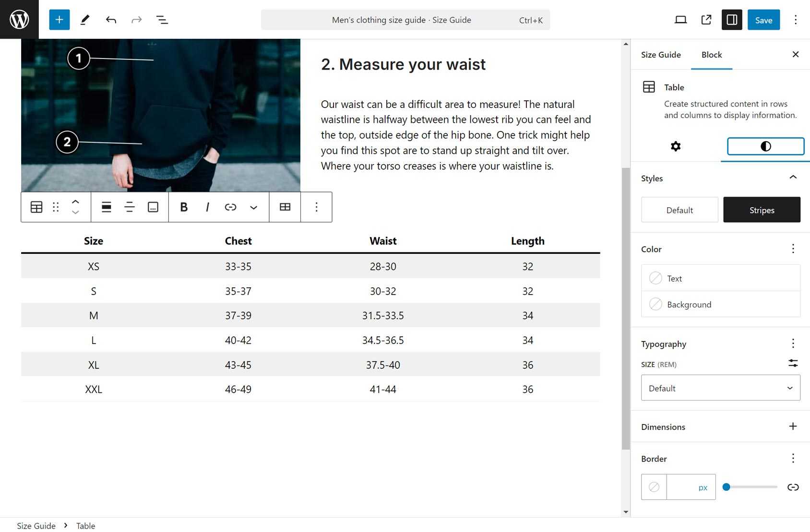The height and width of the screenshot is (532, 810).
Task: Select Size Guide in the breadcrumb
Action: (x=36, y=525)
